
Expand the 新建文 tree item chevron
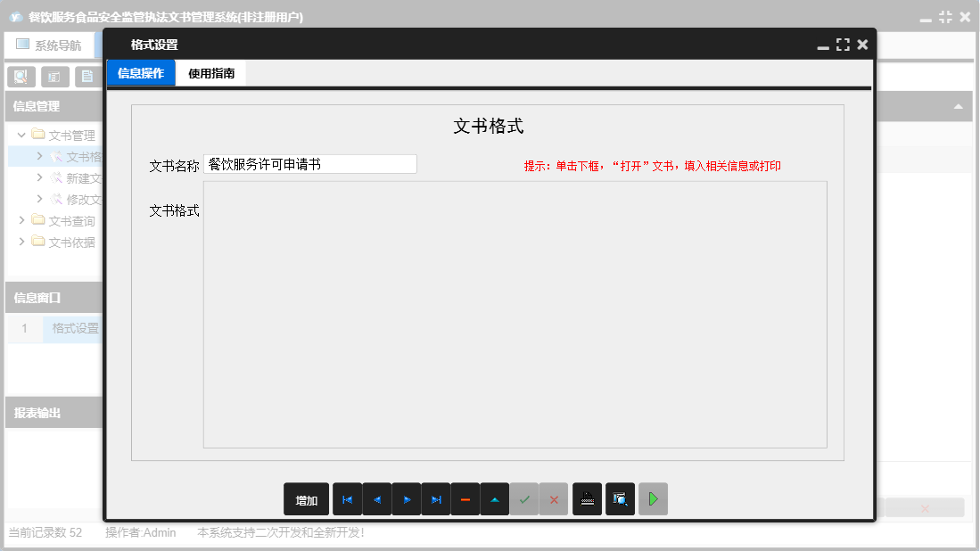(x=39, y=177)
